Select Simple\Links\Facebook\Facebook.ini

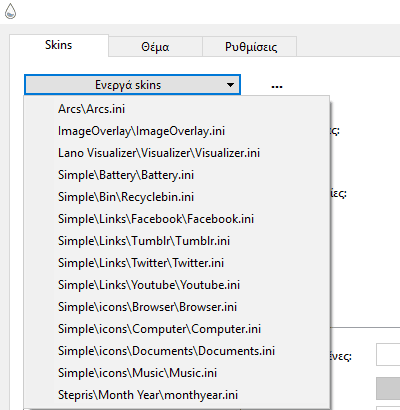(x=177, y=219)
